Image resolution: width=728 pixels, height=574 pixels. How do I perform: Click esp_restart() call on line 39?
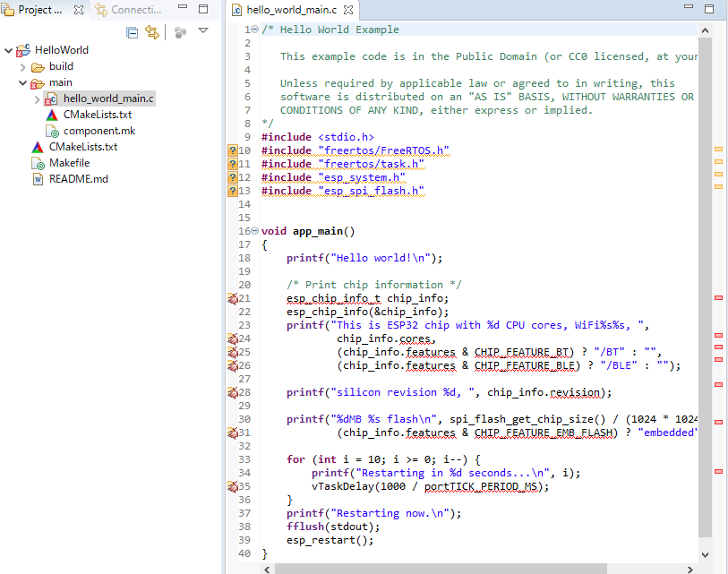click(x=330, y=540)
